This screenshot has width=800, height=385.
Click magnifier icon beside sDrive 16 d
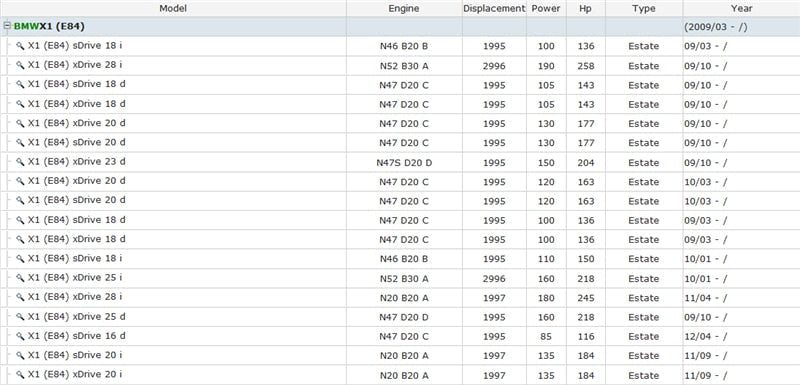point(20,336)
